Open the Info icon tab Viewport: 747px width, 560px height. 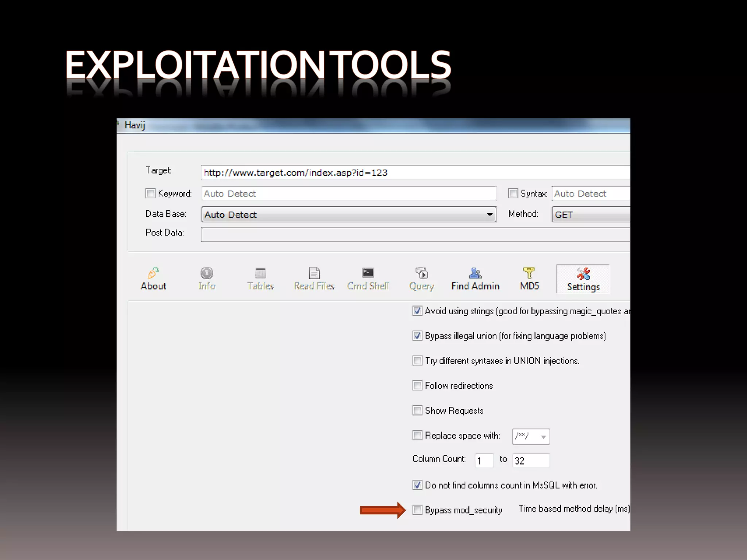tap(207, 273)
